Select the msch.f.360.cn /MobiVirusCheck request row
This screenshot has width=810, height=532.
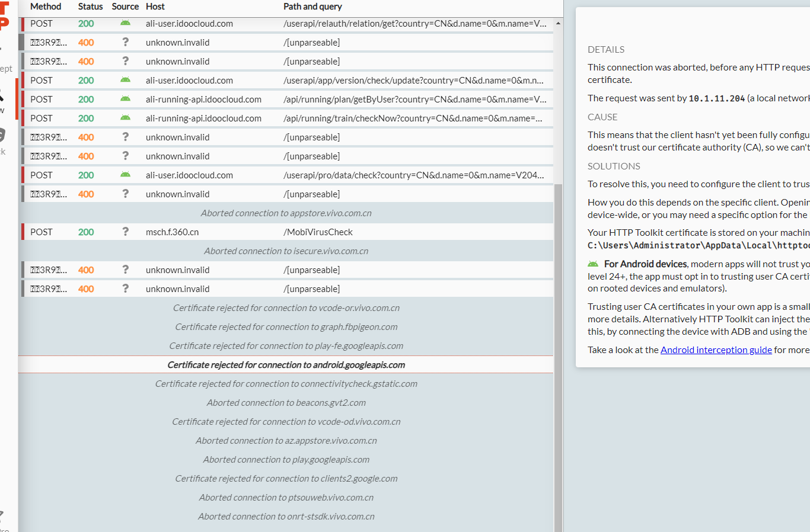285,232
